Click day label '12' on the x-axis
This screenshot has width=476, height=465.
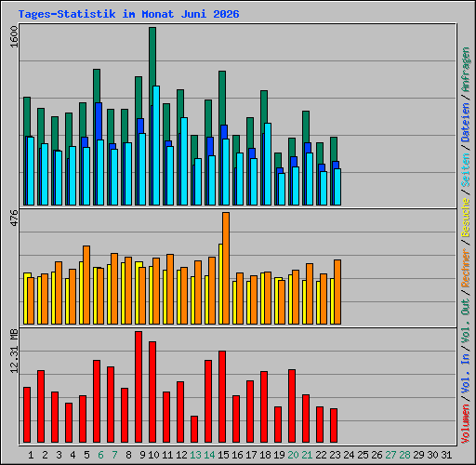tap(181, 455)
